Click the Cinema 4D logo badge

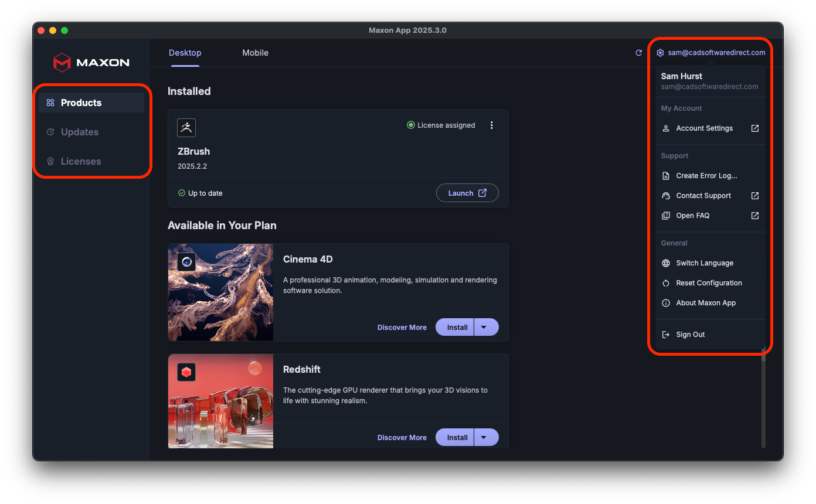(x=186, y=261)
